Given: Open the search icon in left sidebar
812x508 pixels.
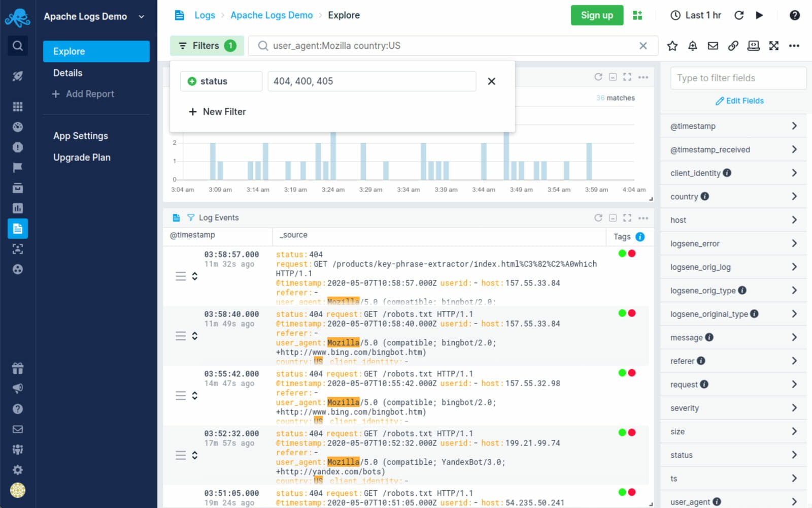Looking at the screenshot, I should click(17, 46).
